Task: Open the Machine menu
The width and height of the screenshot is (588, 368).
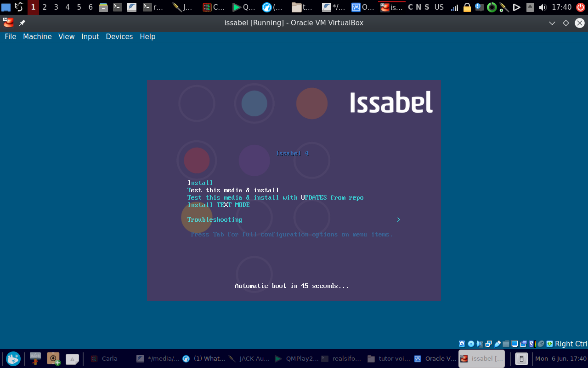Action: pyautogui.click(x=37, y=36)
